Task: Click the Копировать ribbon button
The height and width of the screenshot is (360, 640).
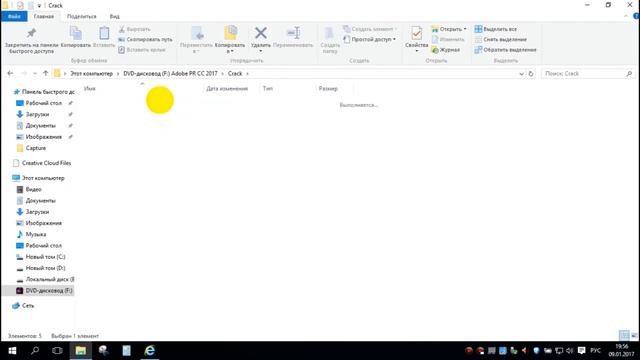Action: (x=76, y=38)
